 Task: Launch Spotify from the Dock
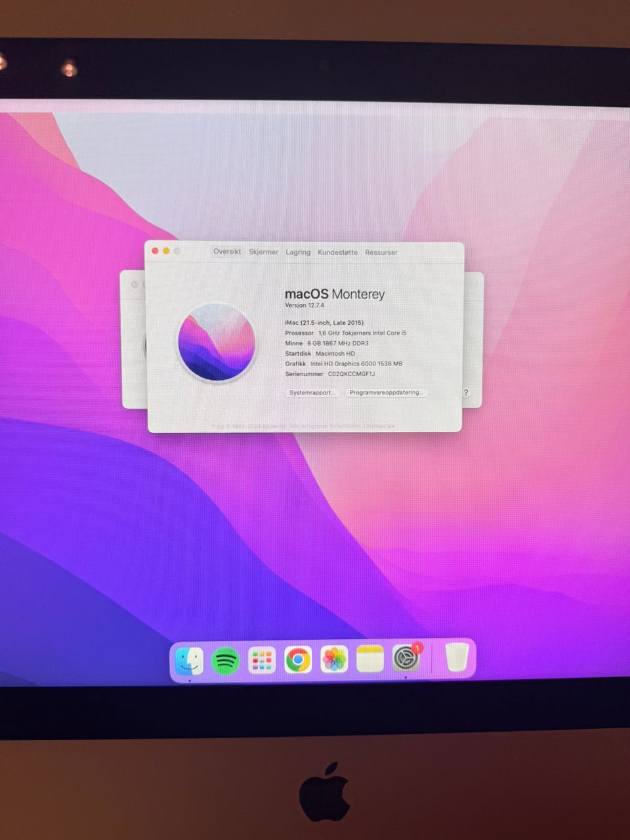click(225, 661)
